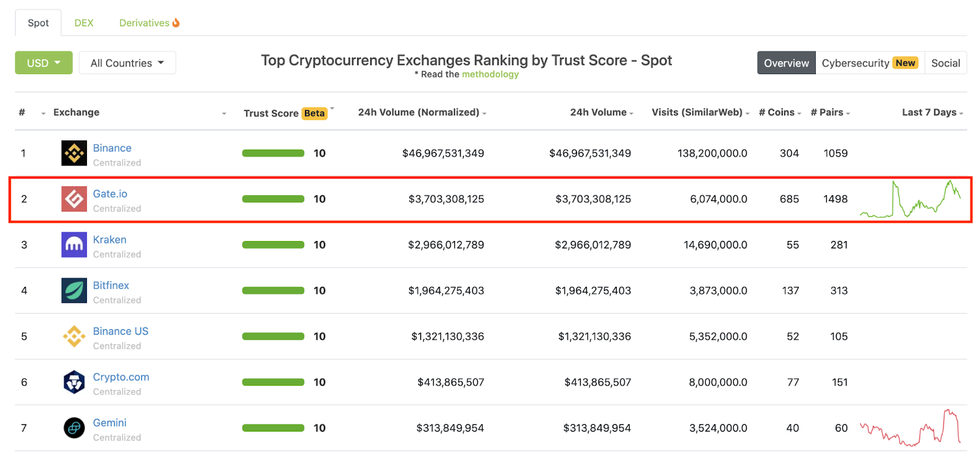Expand the All Countries filter dropdown
980x458 pixels.
point(127,63)
